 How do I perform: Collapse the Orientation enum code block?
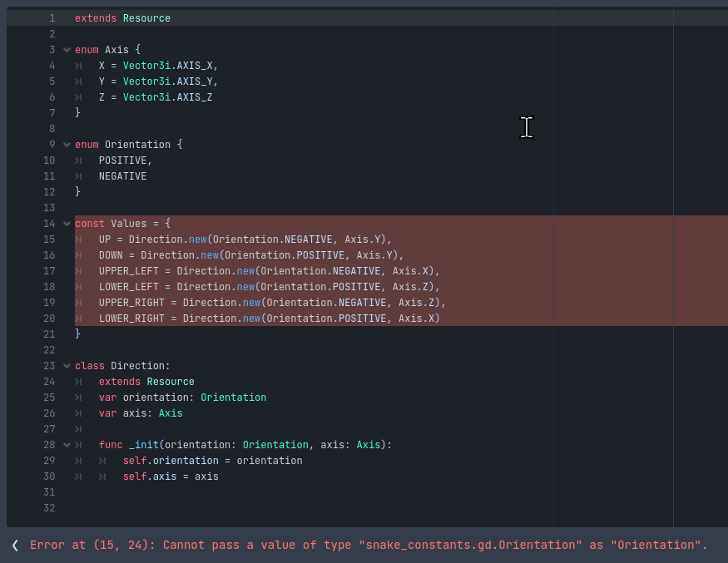(x=67, y=144)
